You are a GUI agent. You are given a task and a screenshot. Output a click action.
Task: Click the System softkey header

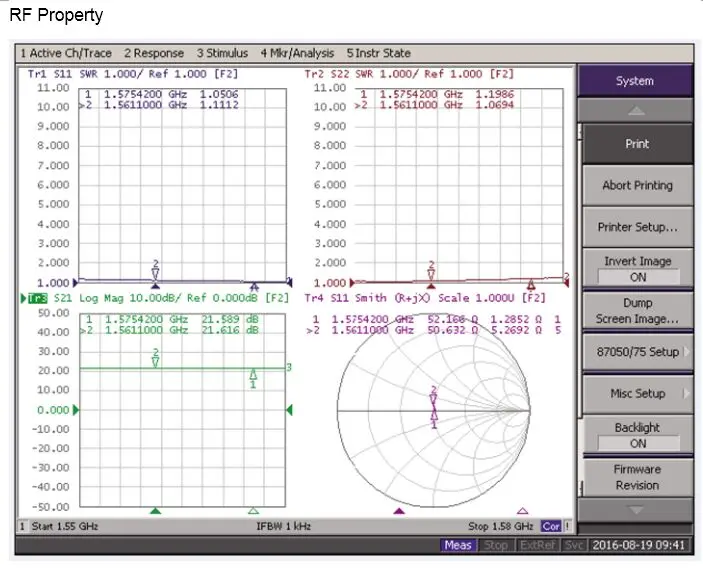[635, 81]
